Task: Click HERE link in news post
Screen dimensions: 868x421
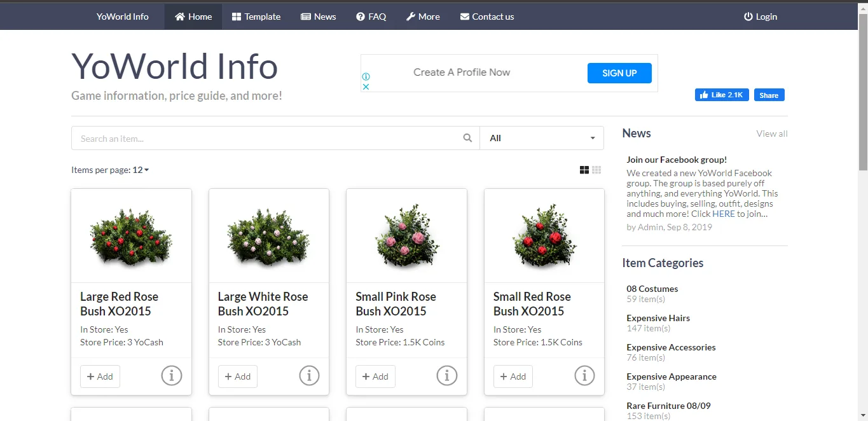Action: click(724, 214)
